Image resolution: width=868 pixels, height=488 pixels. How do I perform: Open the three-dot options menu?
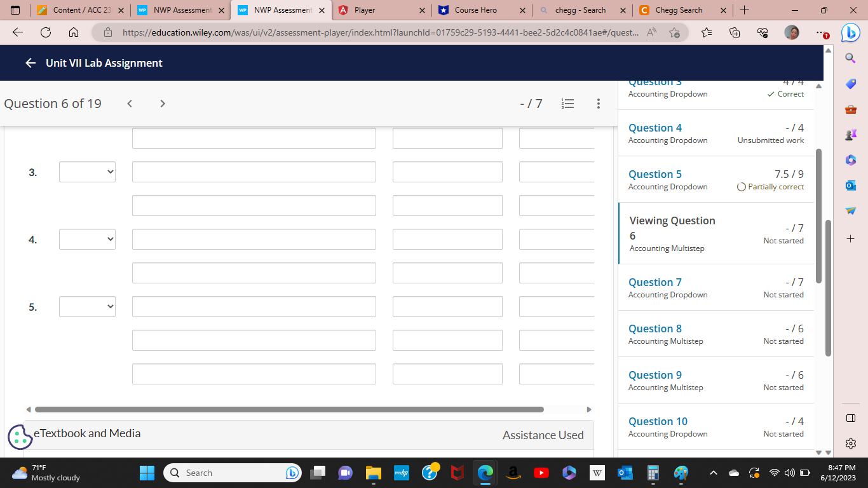[x=598, y=104]
